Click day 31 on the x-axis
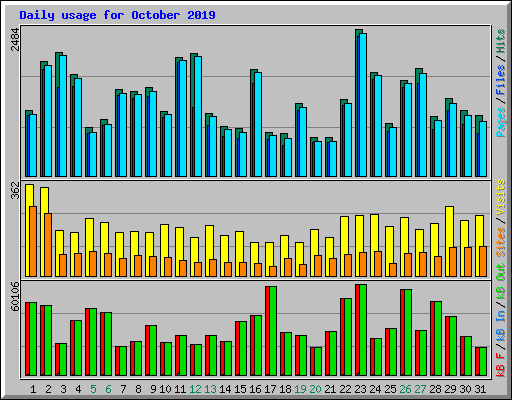 (480, 389)
